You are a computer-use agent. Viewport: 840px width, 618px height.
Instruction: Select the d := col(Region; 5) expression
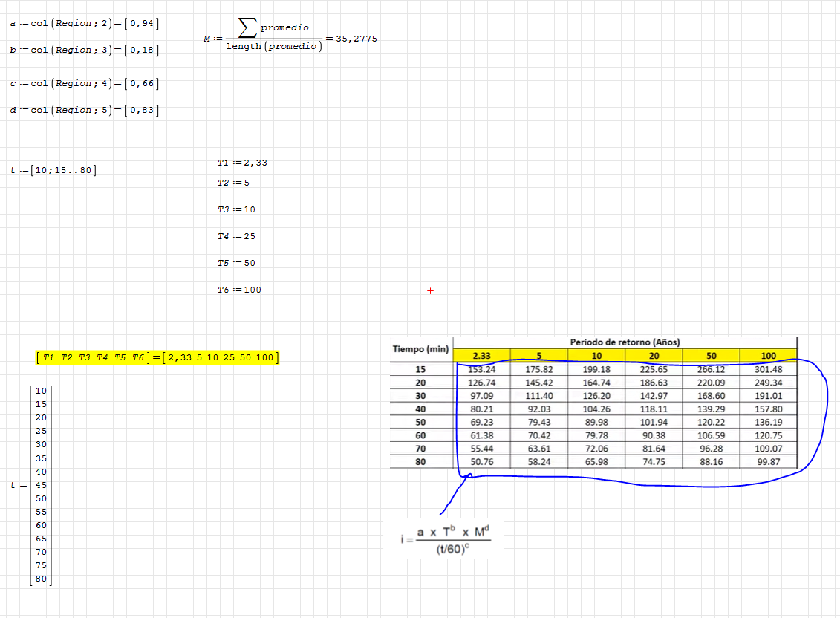84,110
